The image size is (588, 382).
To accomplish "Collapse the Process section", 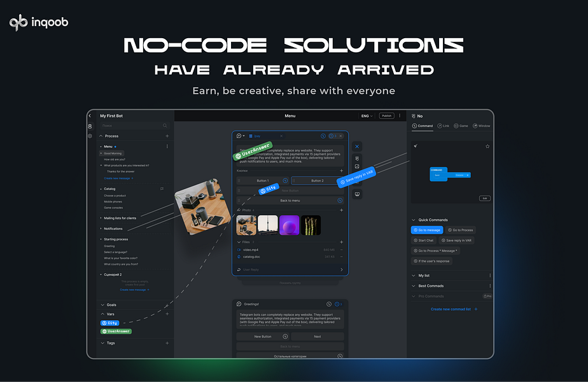I will coord(101,136).
